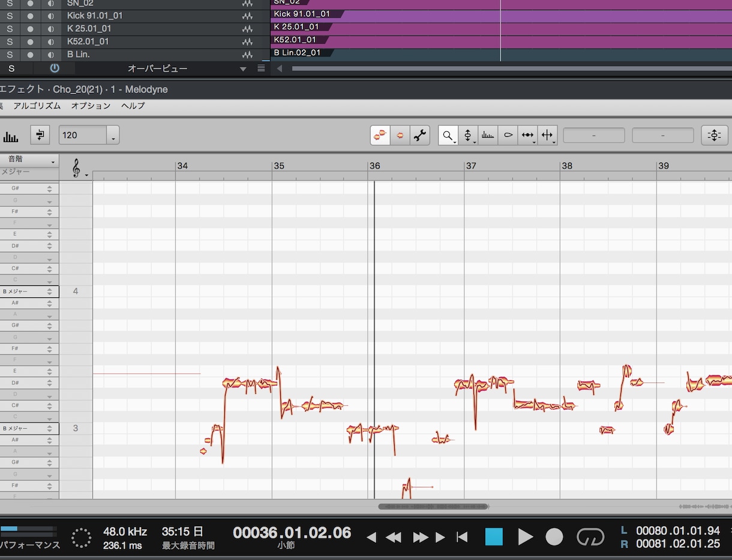The width and height of the screenshot is (732, 560).
Task: Select the note separation tool
Action: 547,136
